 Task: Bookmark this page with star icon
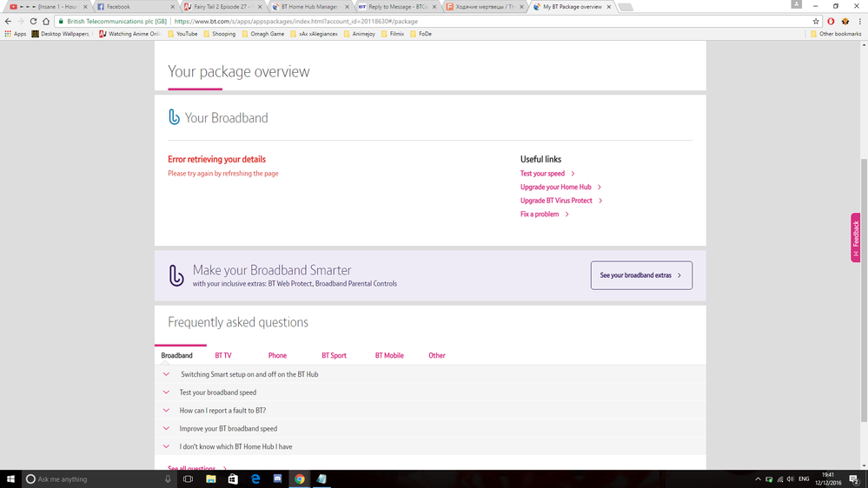816,21
